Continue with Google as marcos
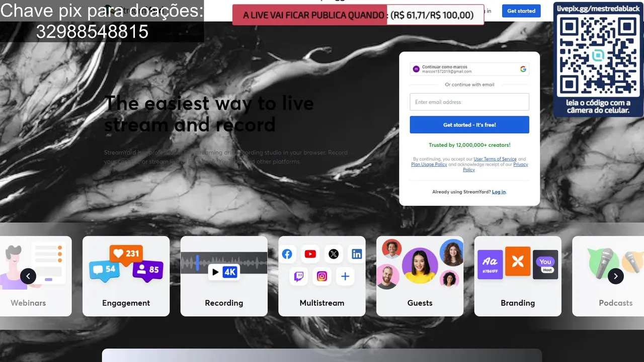The height and width of the screenshot is (362, 644). coord(469,69)
